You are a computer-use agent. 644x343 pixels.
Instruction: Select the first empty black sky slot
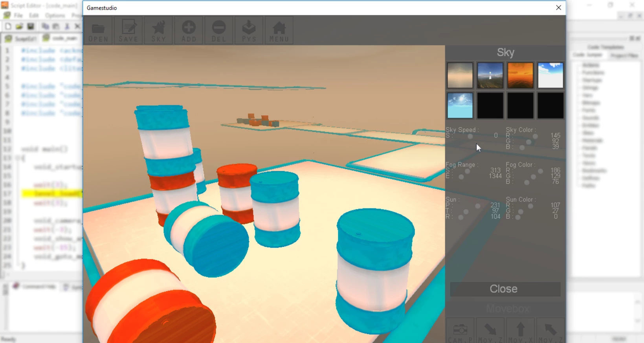pos(490,106)
